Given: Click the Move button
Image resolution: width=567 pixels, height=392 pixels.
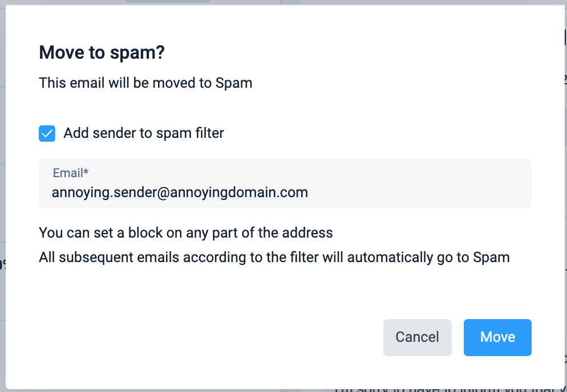Looking at the screenshot, I should (497, 337).
